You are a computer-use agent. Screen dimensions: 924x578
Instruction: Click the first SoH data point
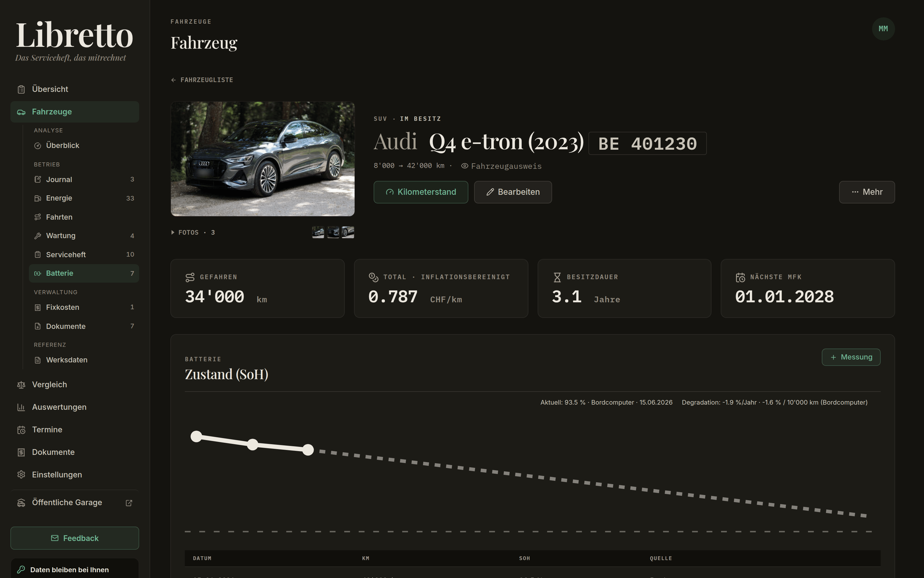coord(196,436)
